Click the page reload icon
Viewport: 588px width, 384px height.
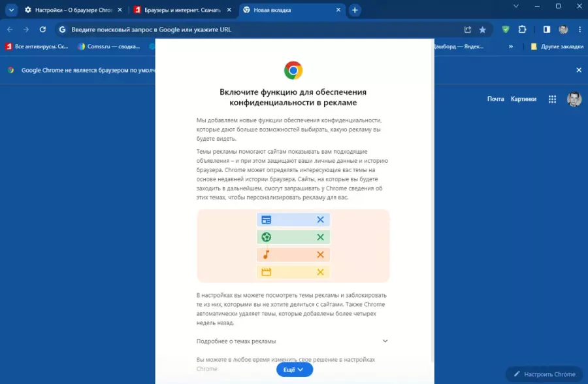[x=43, y=29]
